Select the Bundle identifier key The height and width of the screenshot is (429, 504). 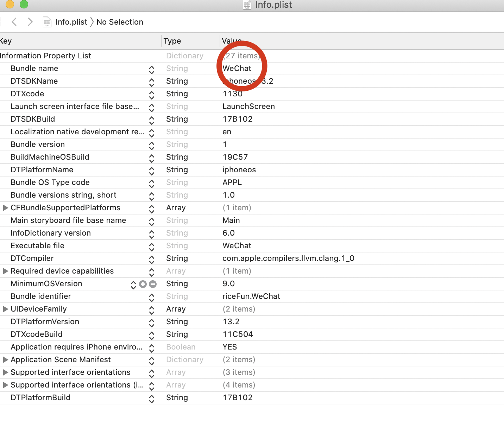coord(41,296)
